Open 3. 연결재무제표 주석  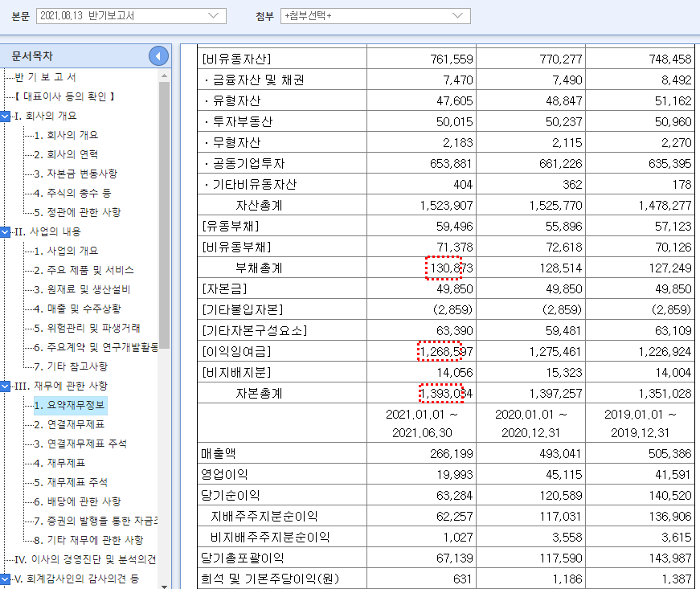coord(80,444)
